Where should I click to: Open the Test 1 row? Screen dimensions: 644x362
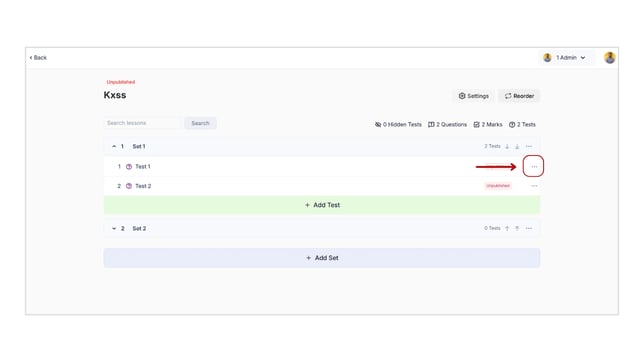[322, 166]
